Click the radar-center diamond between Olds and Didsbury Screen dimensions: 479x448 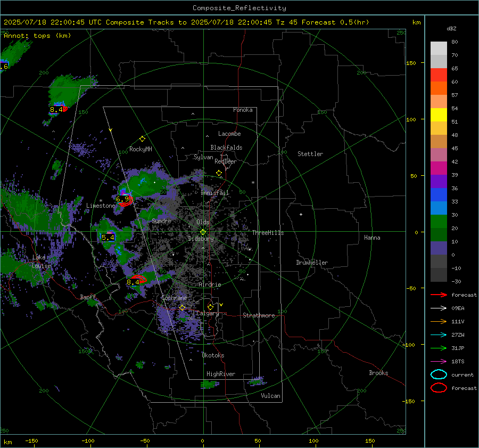(203, 232)
